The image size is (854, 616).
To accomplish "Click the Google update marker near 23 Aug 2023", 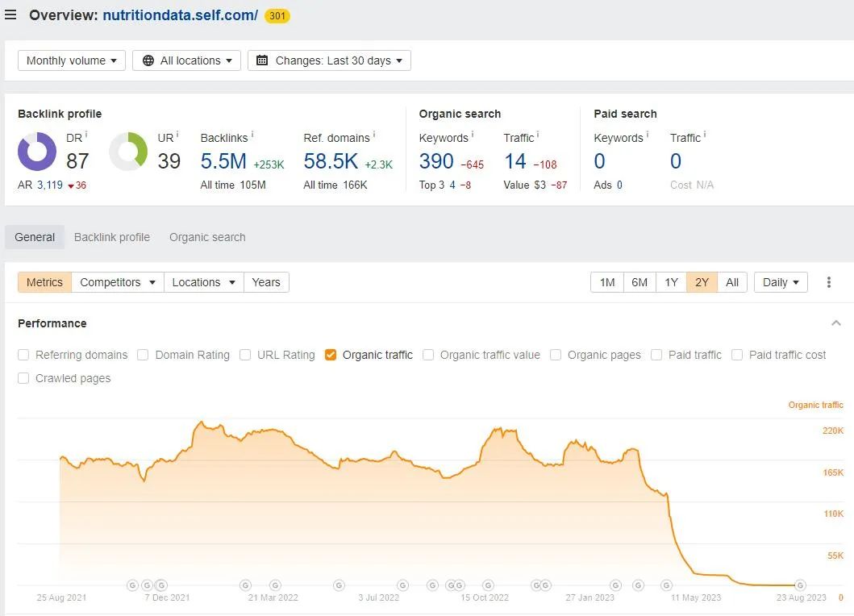I will point(800,585).
